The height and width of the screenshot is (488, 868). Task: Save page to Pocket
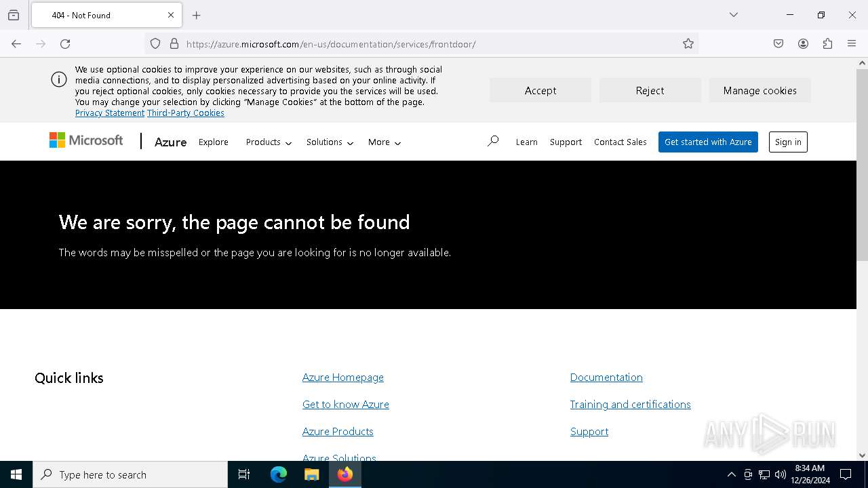[778, 44]
